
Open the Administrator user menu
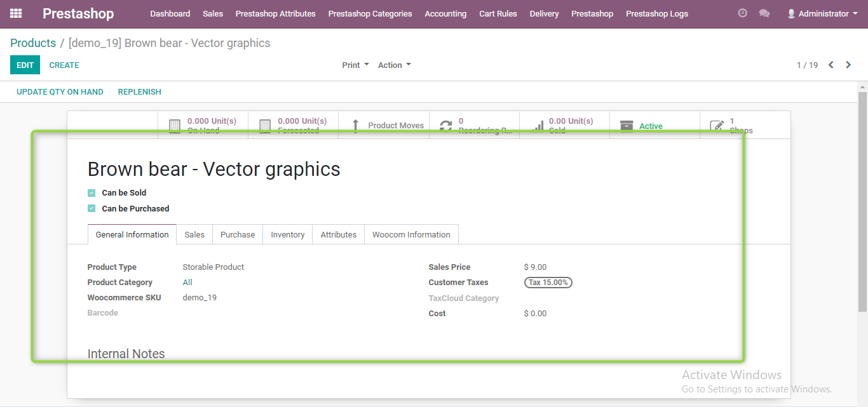pos(822,13)
